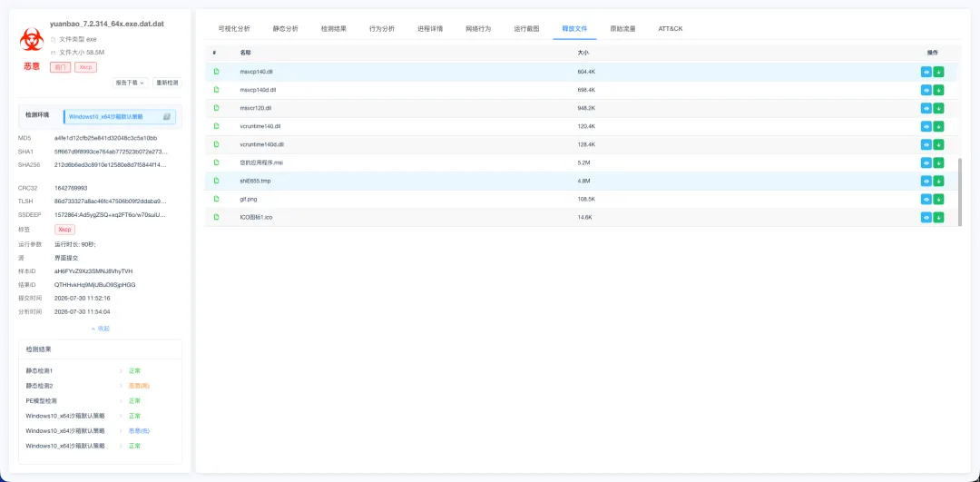
Task: Click the 名称 column header
Action: pyautogui.click(x=245, y=53)
